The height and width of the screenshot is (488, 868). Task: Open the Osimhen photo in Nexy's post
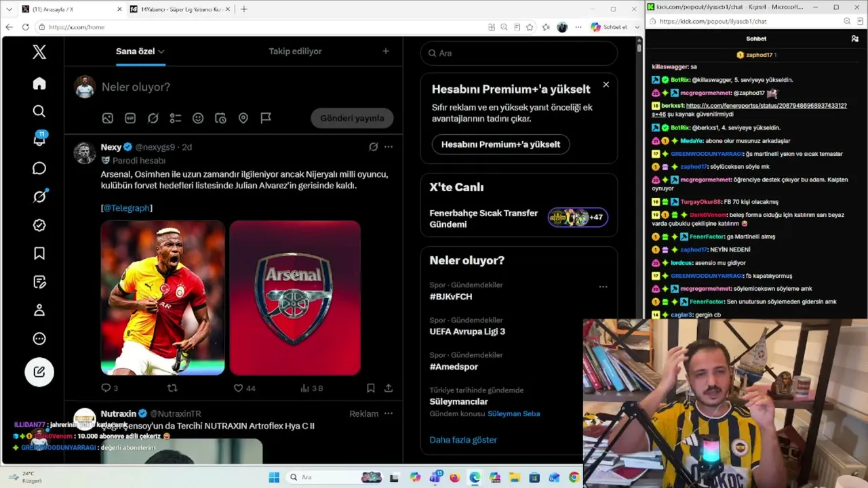[x=163, y=298]
